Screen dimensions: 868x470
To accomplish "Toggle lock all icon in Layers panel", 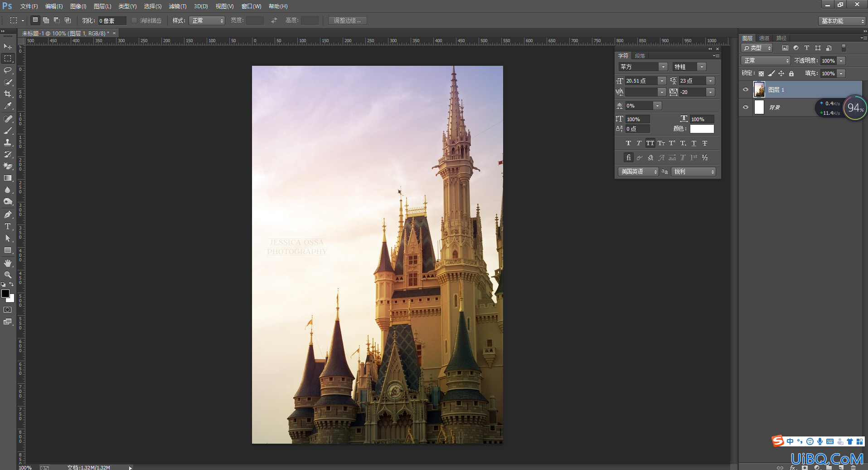I will (791, 73).
